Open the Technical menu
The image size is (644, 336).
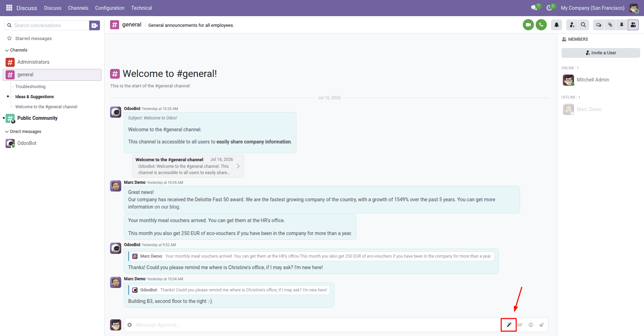[141, 8]
